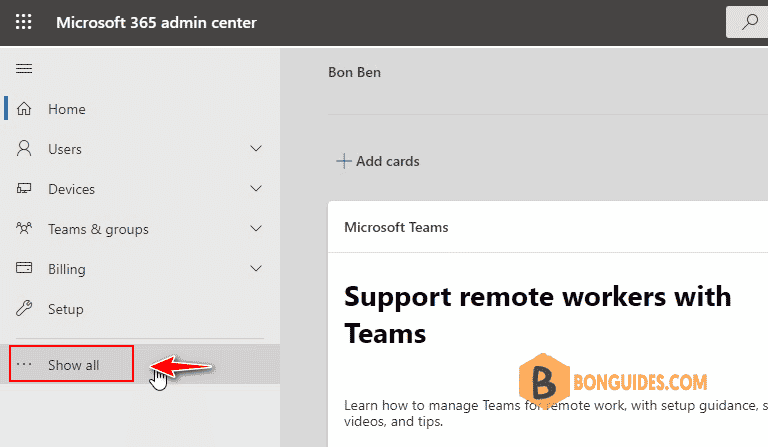Screen dimensions: 768x447
Task: Click the Setup wrench icon
Action: [x=24, y=308]
